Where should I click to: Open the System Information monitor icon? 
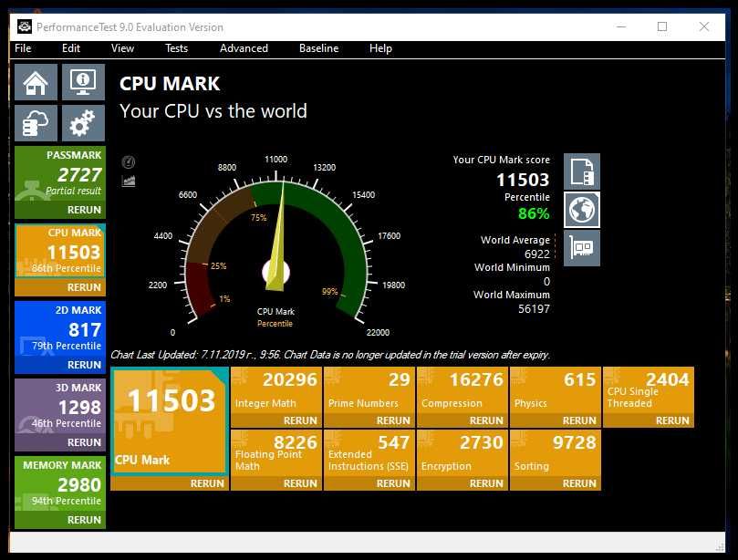tap(83, 82)
